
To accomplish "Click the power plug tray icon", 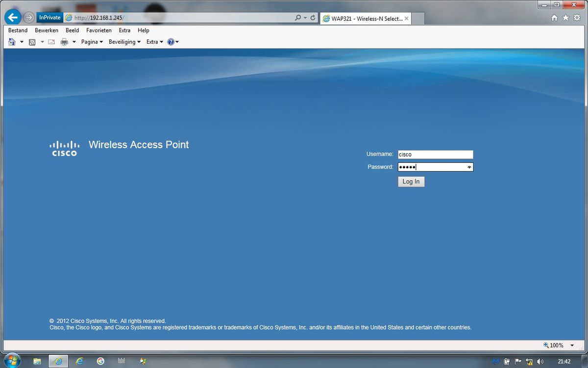I will coord(507,362).
